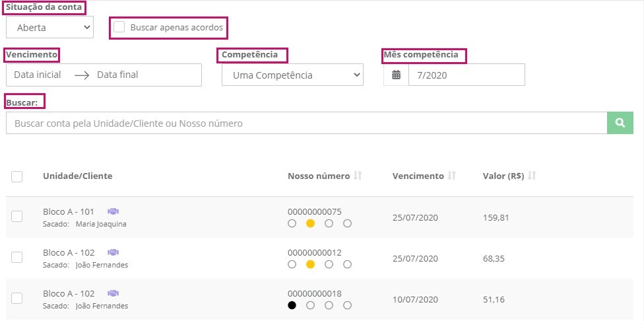
Task: Click the due date 10/07/2020
Action: 415,299
